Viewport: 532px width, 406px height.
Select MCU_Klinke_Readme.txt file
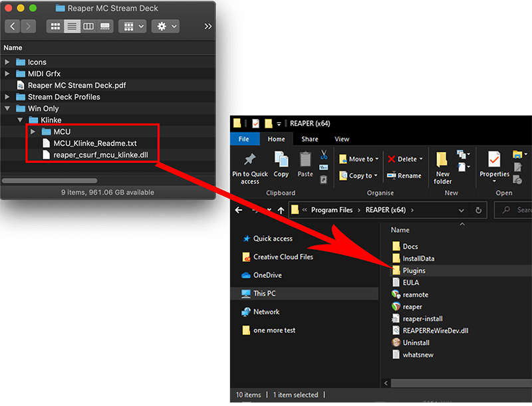click(94, 144)
